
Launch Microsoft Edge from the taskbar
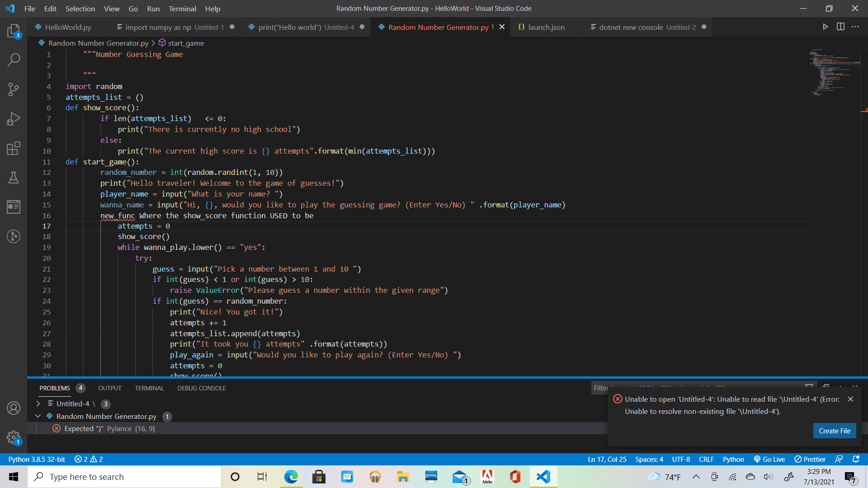pyautogui.click(x=291, y=476)
